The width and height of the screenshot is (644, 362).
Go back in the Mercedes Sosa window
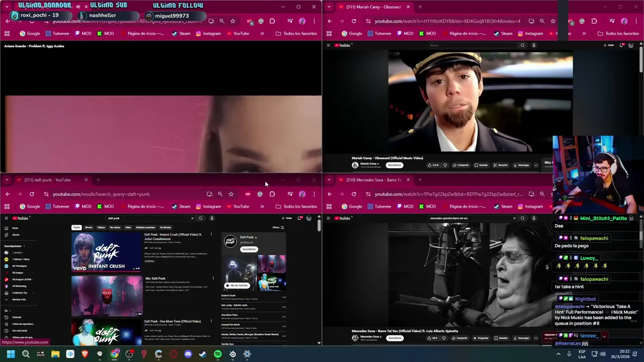coord(330,194)
